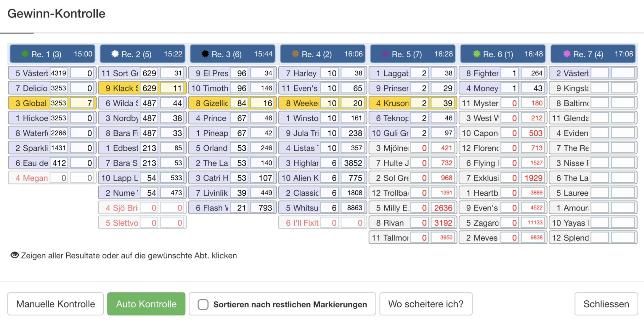Select horse 8 Gizellic row in Re. 3
Screen dimensions: 644x323
pyautogui.click(x=232, y=103)
